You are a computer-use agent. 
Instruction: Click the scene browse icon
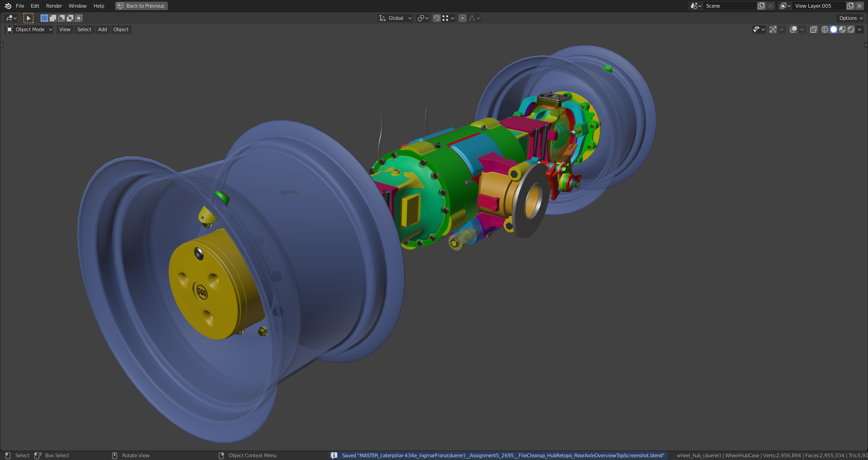coord(696,6)
